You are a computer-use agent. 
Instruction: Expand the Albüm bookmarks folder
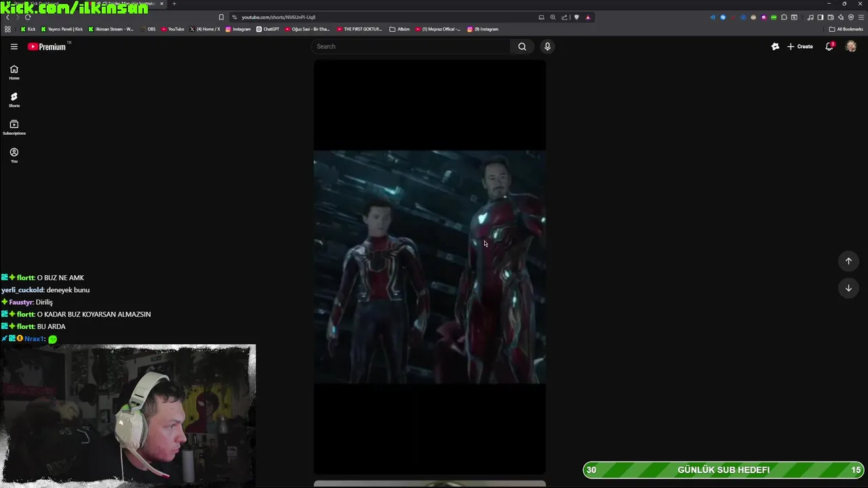click(400, 29)
